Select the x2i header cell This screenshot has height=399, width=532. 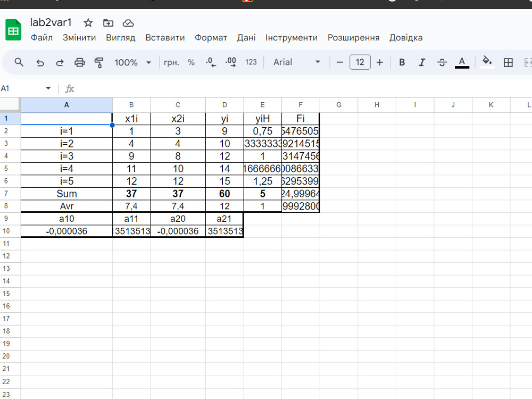click(178, 119)
